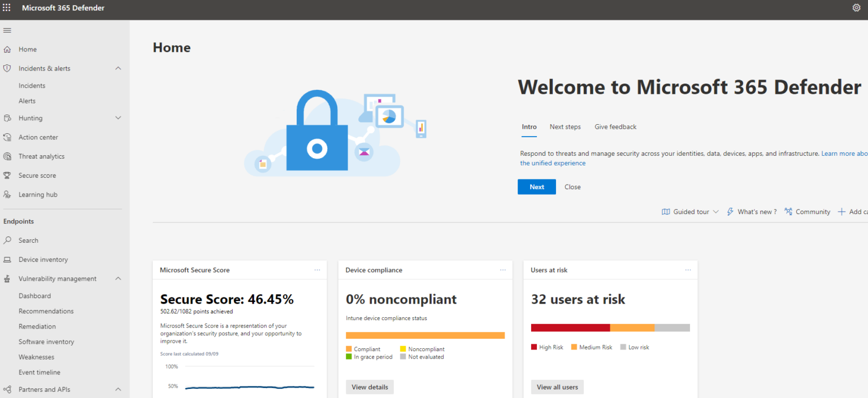Click the orange Medium Risk bar segment
The width and height of the screenshot is (868, 398).
point(632,327)
